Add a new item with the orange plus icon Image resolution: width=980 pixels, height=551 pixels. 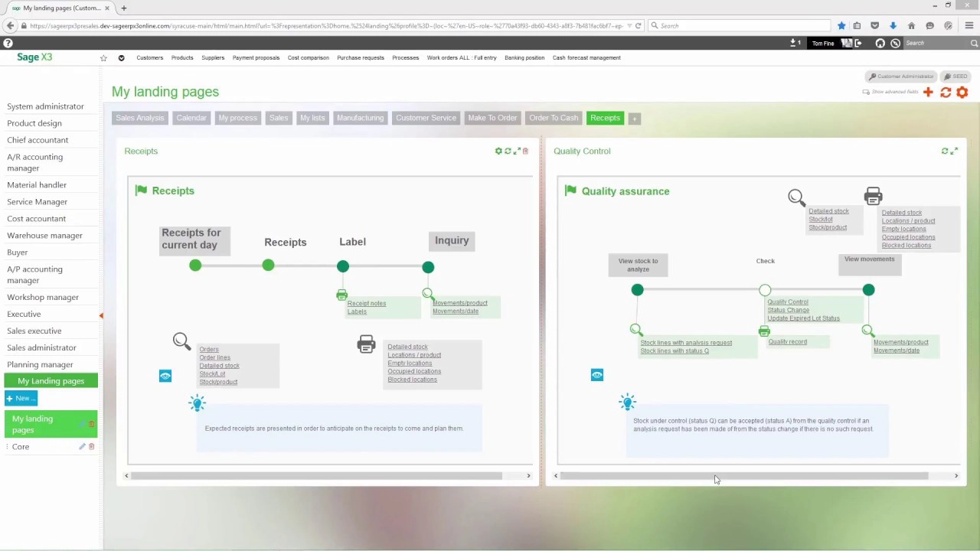pos(928,93)
